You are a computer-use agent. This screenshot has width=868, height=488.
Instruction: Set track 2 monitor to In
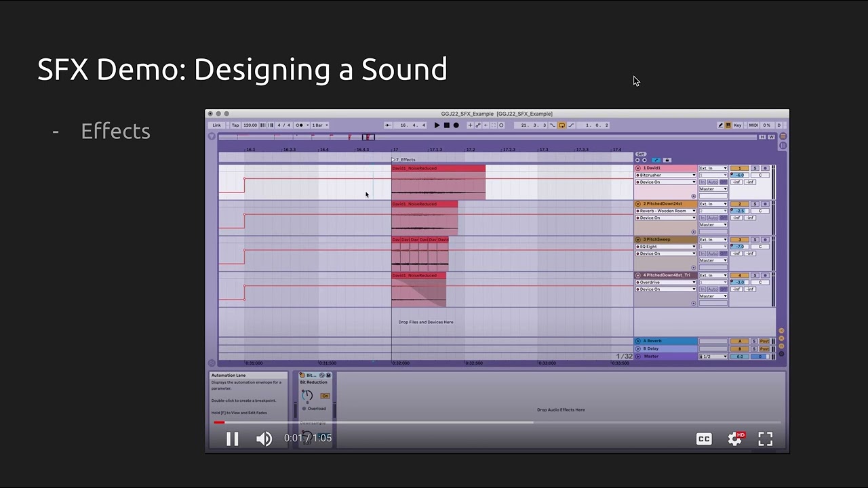[703, 218]
